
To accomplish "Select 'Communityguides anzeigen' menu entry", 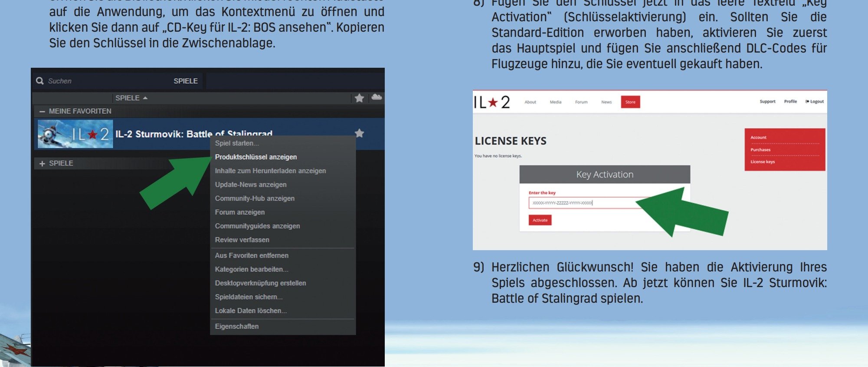I will [257, 226].
